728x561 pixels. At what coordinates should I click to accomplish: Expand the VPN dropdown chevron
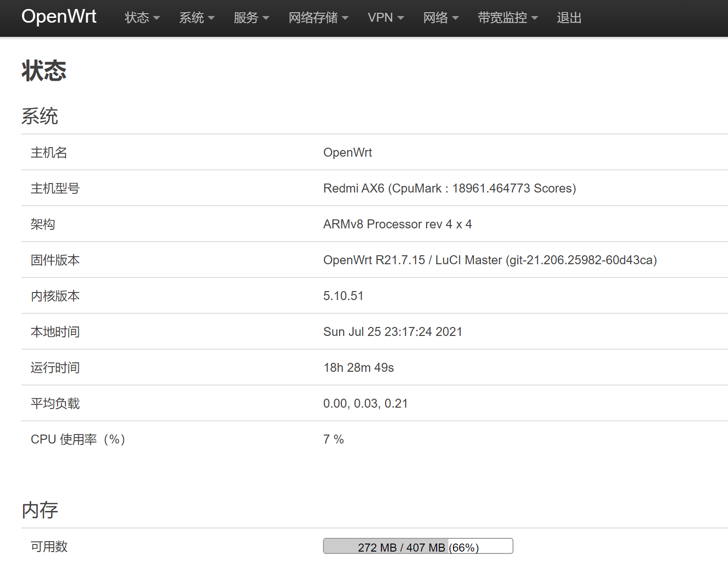[x=401, y=18]
